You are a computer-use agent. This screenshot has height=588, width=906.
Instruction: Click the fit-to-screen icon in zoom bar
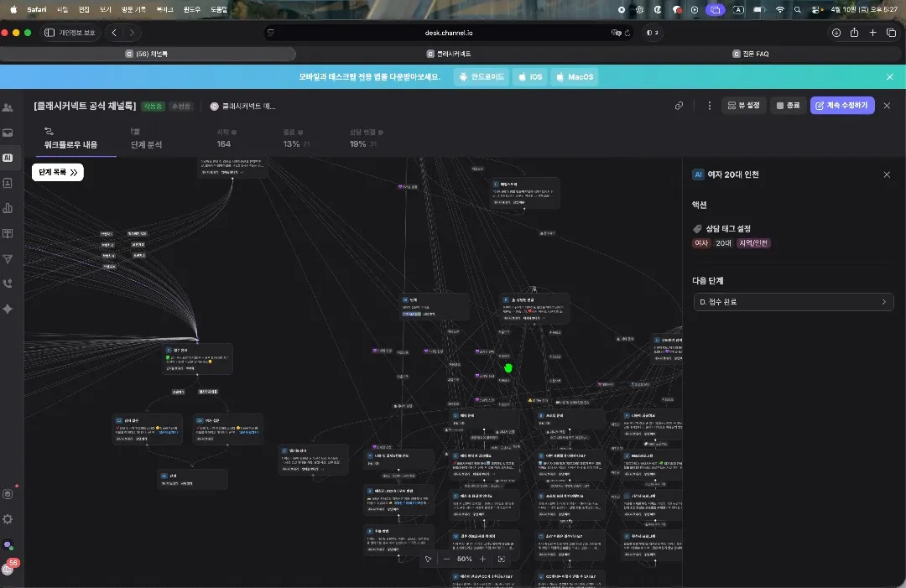click(501, 559)
